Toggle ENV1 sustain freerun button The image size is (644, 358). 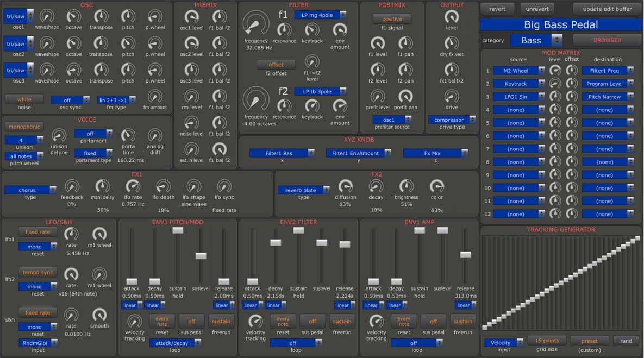463,321
